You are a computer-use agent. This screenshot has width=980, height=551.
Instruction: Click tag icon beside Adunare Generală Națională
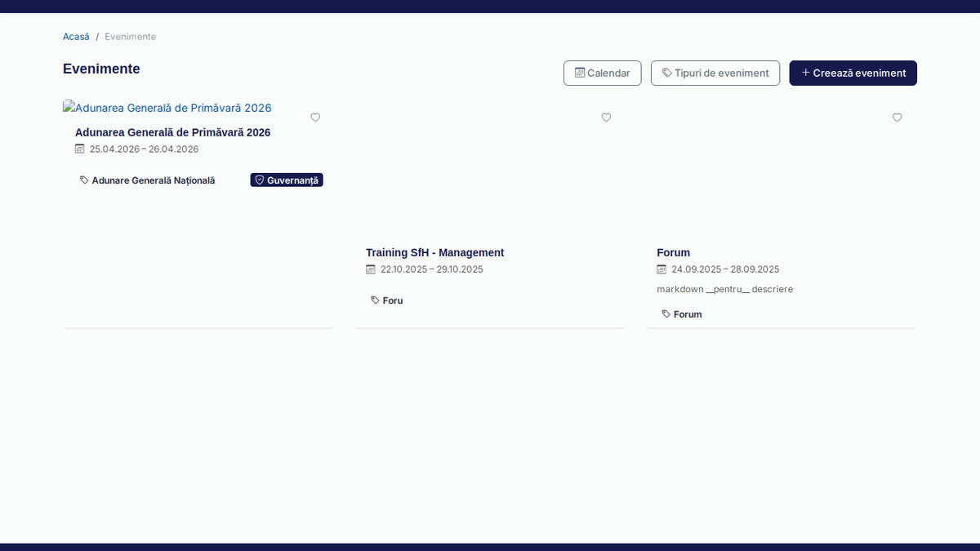(x=84, y=180)
